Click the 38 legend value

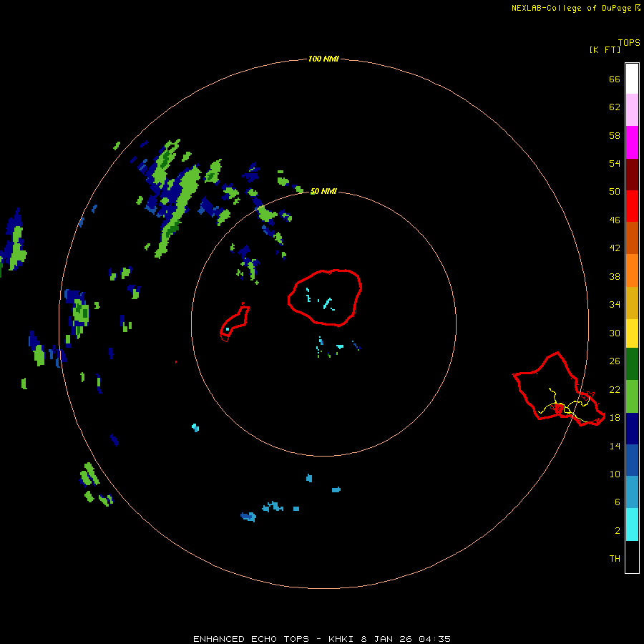[x=615, y=276]
